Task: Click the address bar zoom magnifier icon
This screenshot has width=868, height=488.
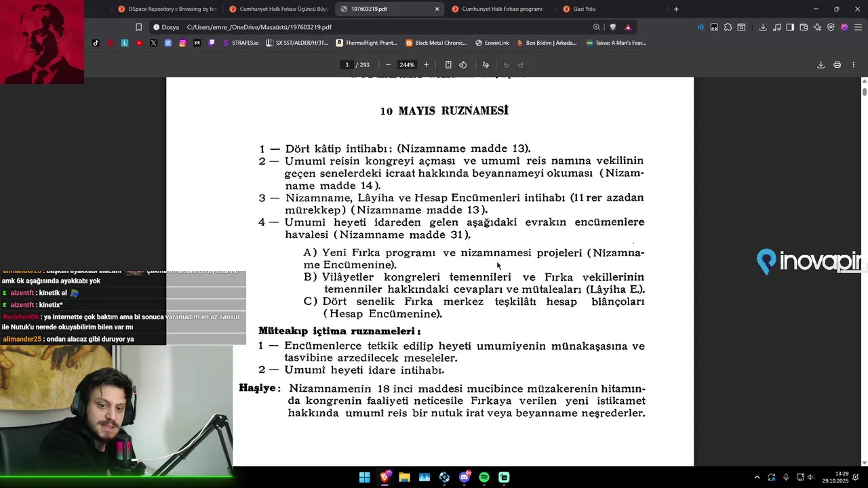Action: (597, 27)
